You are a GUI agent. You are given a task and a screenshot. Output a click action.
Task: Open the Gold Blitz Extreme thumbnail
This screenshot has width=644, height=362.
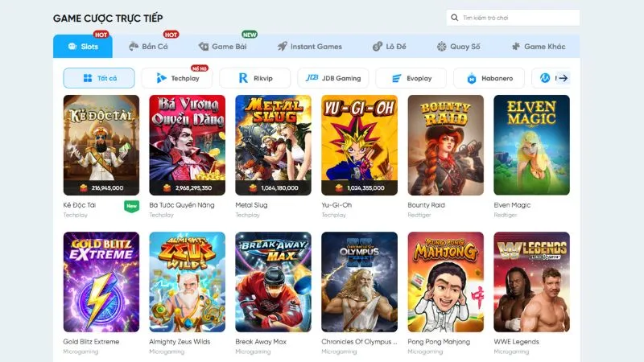pos(101,282)
